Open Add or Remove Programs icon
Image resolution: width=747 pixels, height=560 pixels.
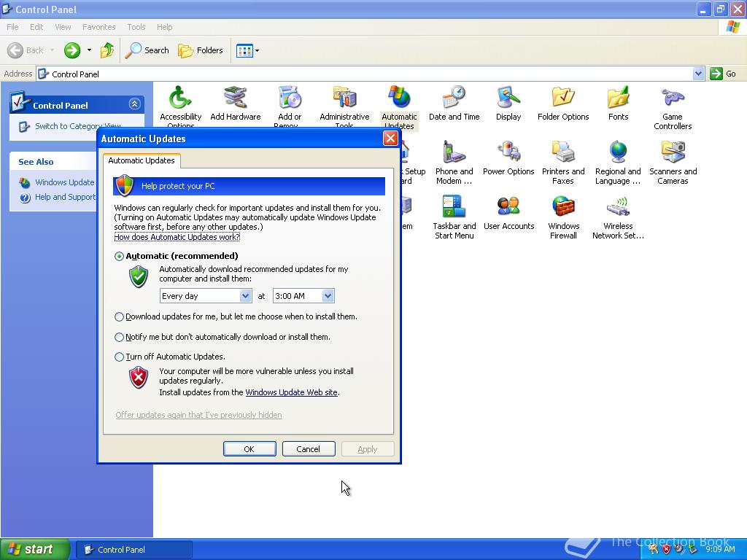point(290,106)
